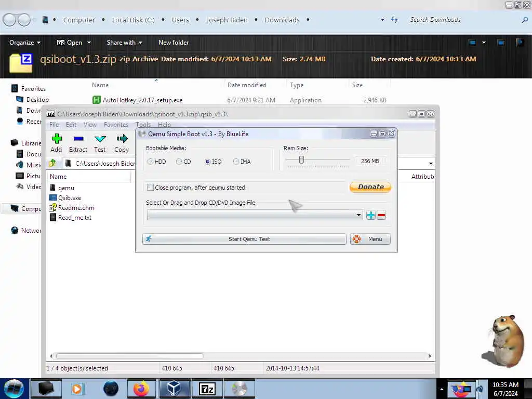This screenshot has height=399, width=532.
Task: Open Firefox from the taskbar
Action: (x=141, y=389)
